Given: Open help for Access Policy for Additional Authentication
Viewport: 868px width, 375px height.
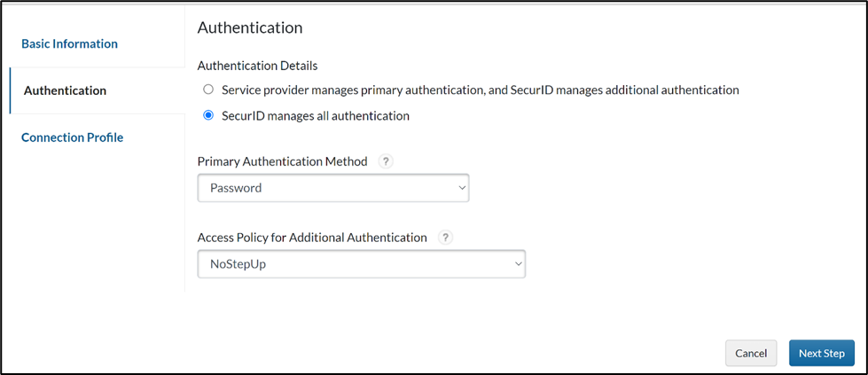Looking at the screenshot, I should (446, 238).
